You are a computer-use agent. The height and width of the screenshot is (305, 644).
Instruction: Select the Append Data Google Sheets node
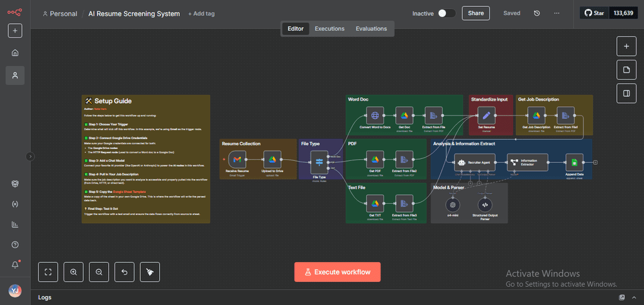pos(574,162)
